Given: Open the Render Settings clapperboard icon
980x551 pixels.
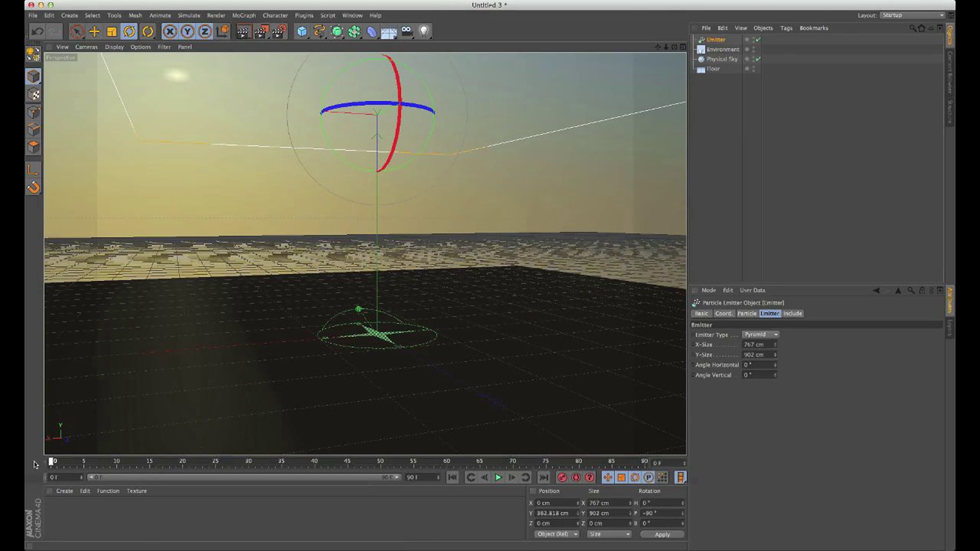Looking at the screenshot, I should 279,31.
